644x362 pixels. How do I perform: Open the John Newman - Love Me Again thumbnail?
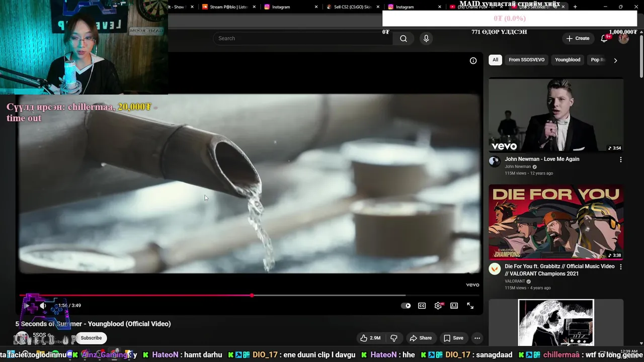pos(556,115)
